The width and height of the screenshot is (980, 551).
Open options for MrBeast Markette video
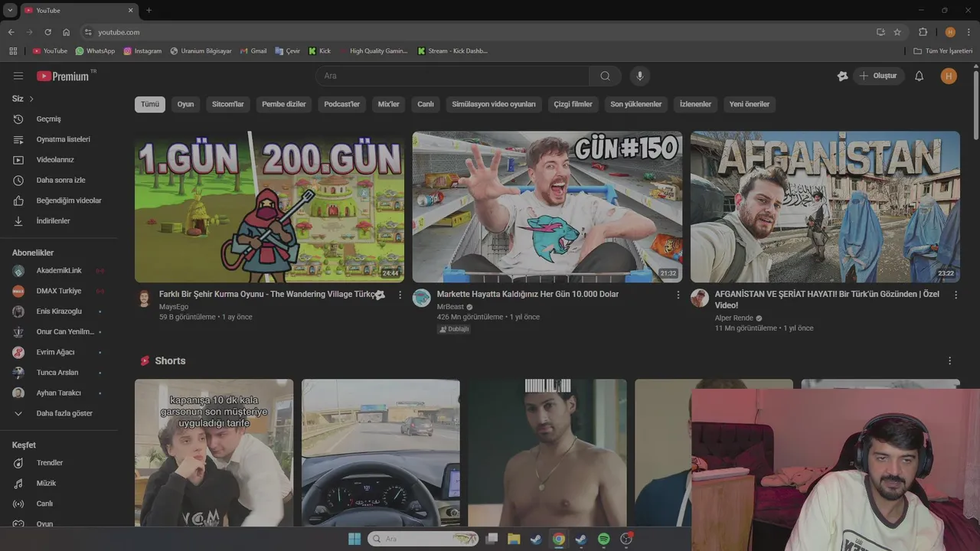pyautogui.click(x=678, y=295)
